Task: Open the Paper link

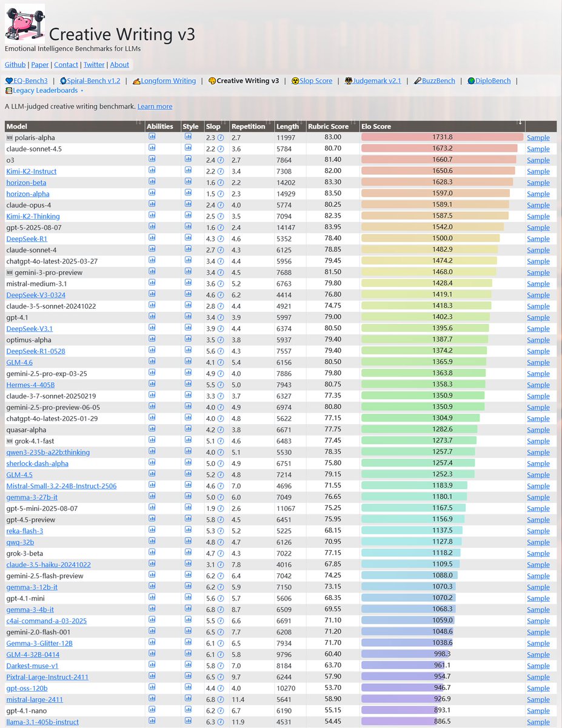Action: 40,64
